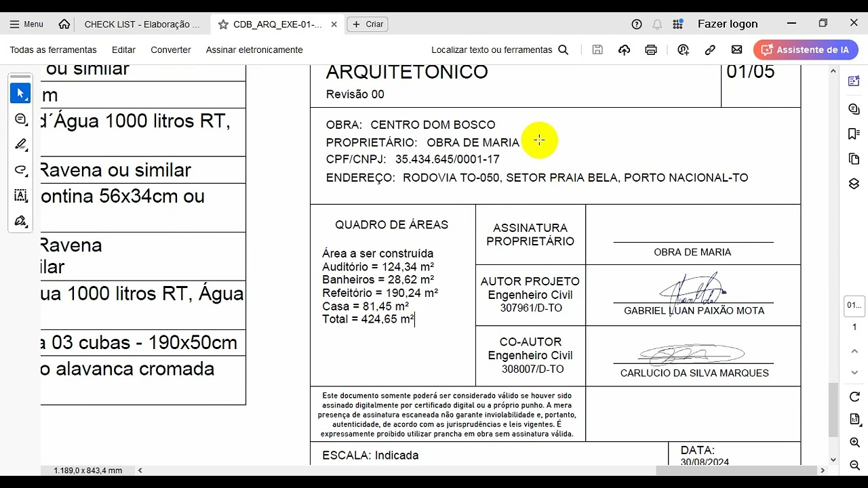Screen dimensions: 868x488
Task: Upload the document to cloud storage
Action: 625,49
